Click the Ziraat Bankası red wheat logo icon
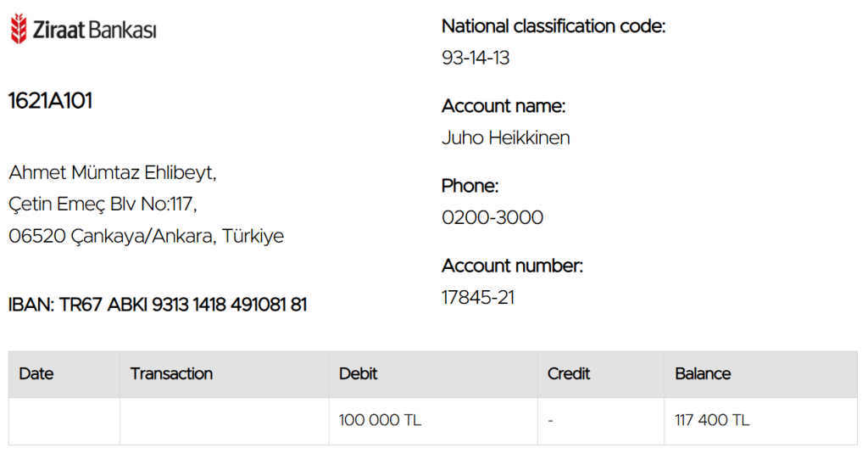Viewport: 868px width, 465px height. (19, 29)
